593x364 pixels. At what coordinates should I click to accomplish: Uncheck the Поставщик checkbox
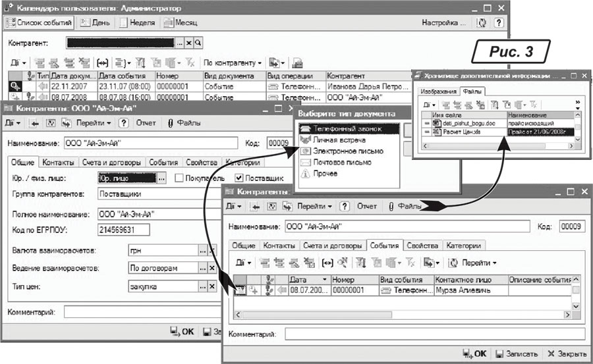click(239, 178)
